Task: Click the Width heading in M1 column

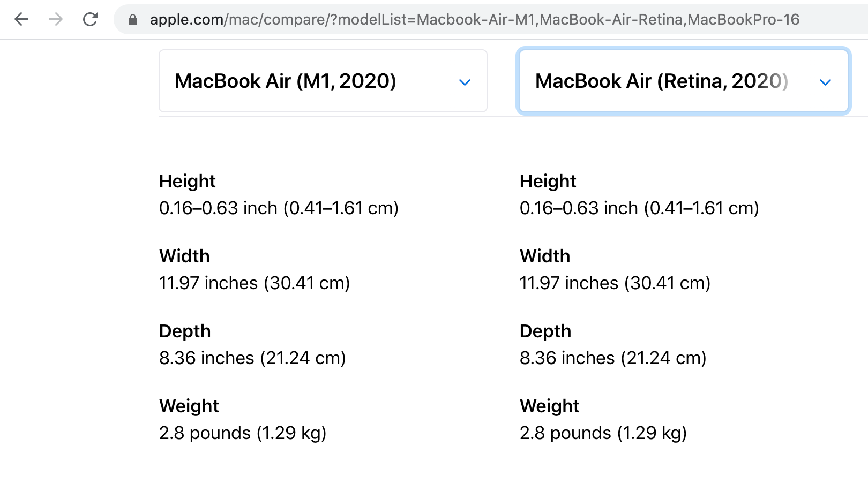Action: pos(184,256)
